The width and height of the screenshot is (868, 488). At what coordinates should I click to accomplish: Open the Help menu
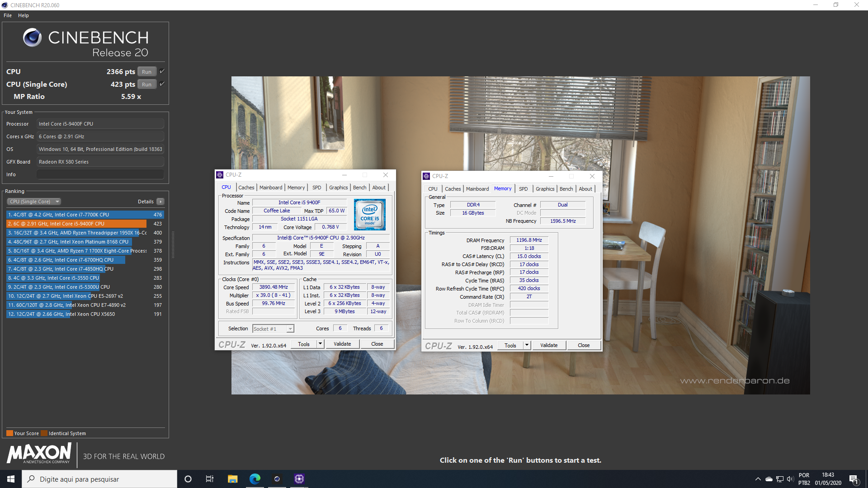(24, 15)
